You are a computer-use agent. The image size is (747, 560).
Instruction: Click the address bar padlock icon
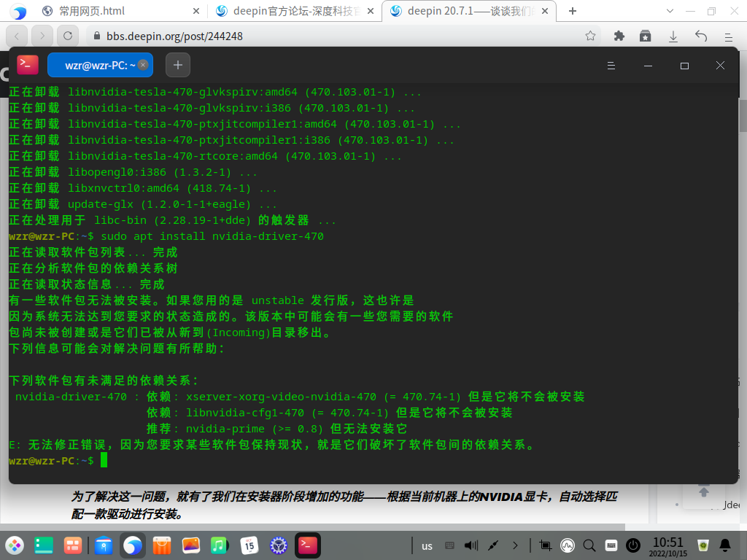pyautogui.click(x=97, y=36)
